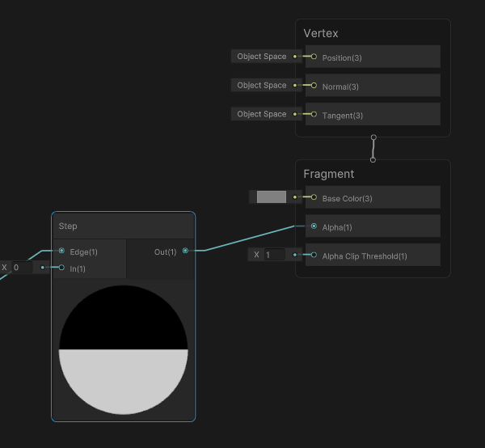
Task: Select the Vertex block header
Action: pos(372,33)
